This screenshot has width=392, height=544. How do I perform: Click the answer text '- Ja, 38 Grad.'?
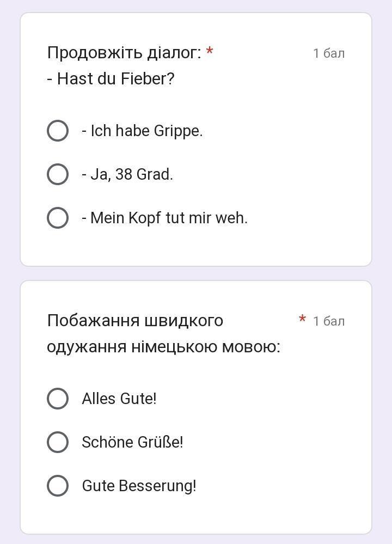(127, 175)
